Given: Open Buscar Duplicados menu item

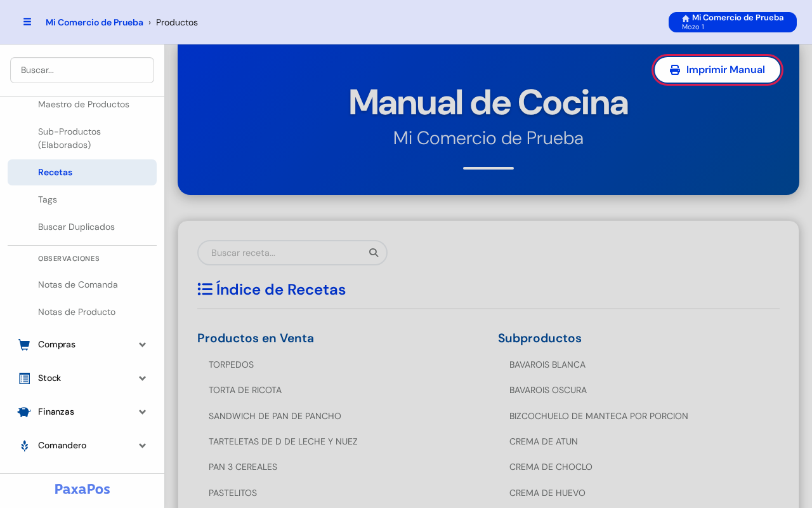Looking at the screenshot, I should 82,227.
